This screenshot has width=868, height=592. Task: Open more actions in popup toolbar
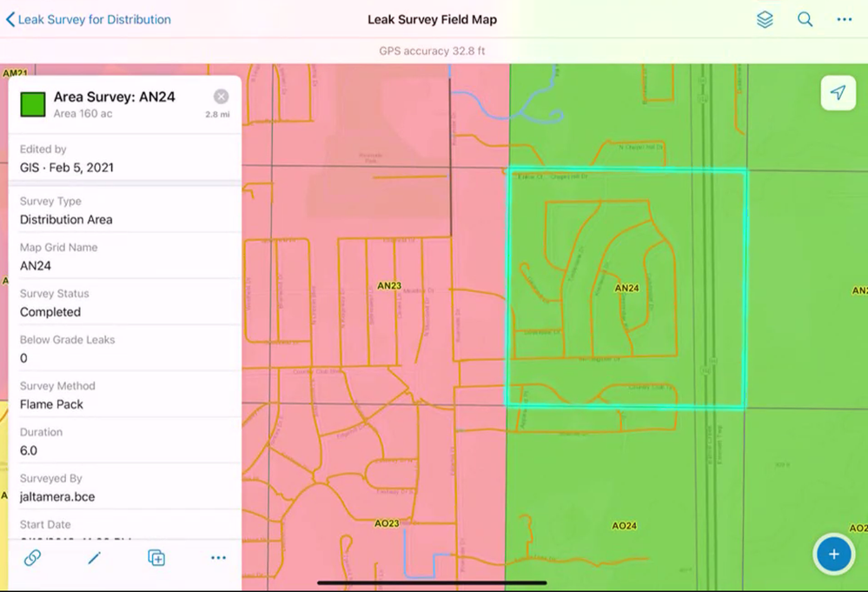[x=219, y=558]
